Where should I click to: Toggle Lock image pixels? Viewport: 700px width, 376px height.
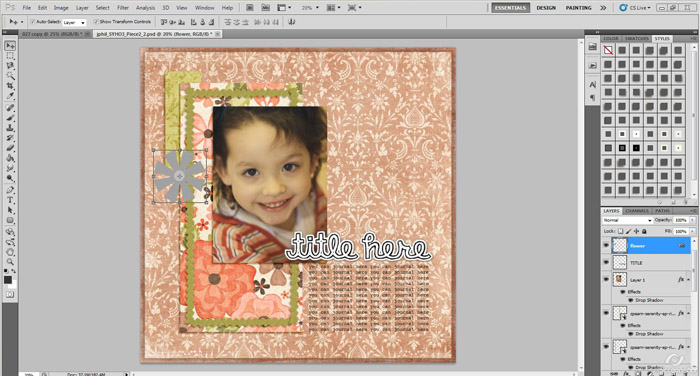(x=628, y=231)
